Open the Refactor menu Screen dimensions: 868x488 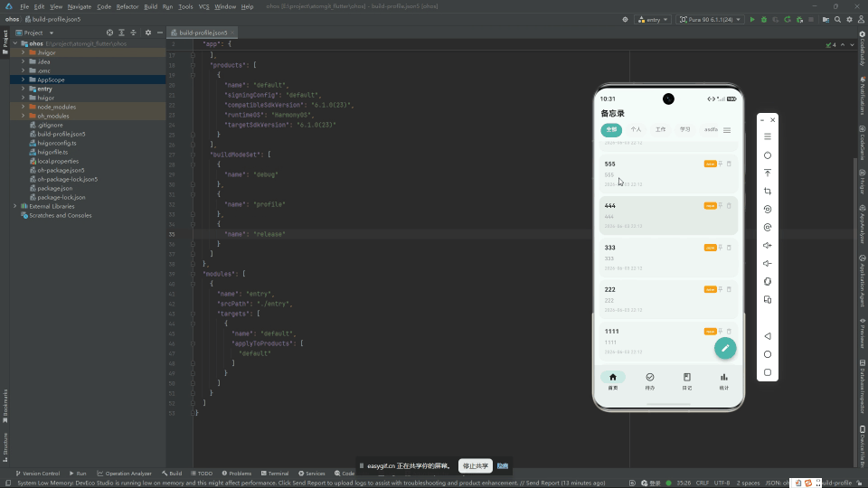click(127, 6)
